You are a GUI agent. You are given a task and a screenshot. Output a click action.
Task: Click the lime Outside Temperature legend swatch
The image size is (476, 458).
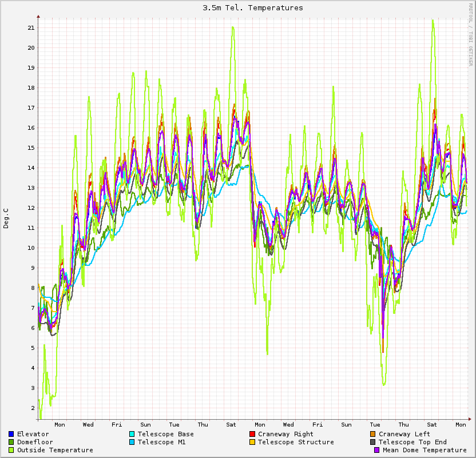[x=11, y=450]
